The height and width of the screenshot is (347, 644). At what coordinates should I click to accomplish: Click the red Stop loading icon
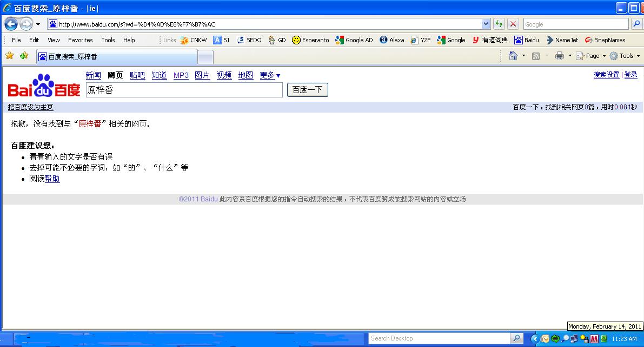[513, 24]
